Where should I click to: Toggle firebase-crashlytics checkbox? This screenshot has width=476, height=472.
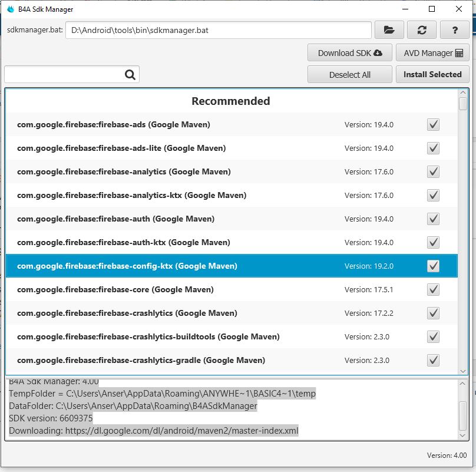click(433, 313)
